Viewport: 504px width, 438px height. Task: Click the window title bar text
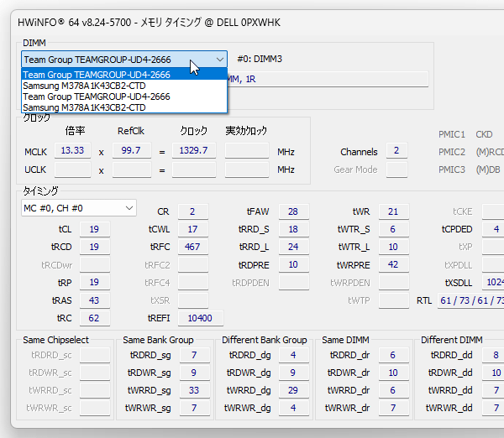coord(149,23)
